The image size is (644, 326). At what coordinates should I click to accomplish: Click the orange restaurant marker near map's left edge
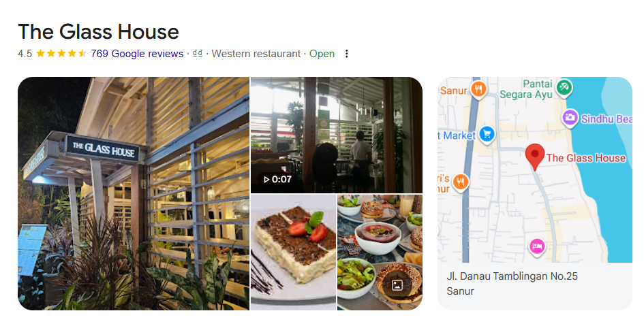(x=461, y=182)
